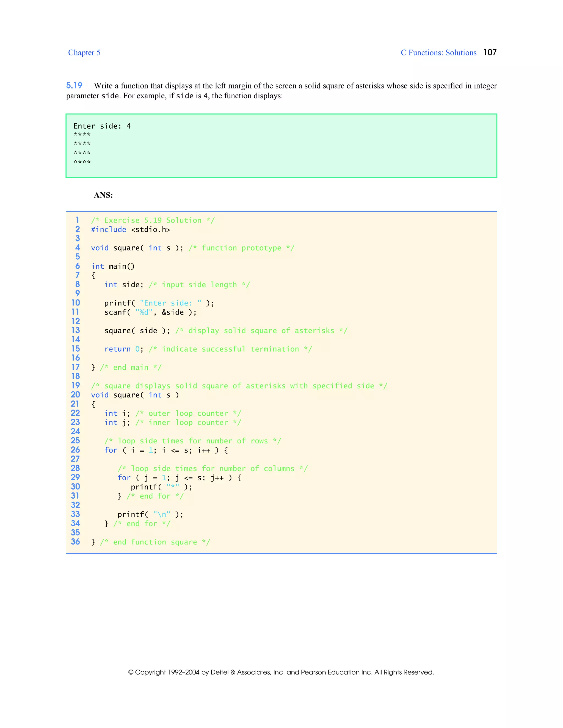The image size is (563, 728).
Task: Click the 'outer loop counter' comment
Action: coord(188,413)
